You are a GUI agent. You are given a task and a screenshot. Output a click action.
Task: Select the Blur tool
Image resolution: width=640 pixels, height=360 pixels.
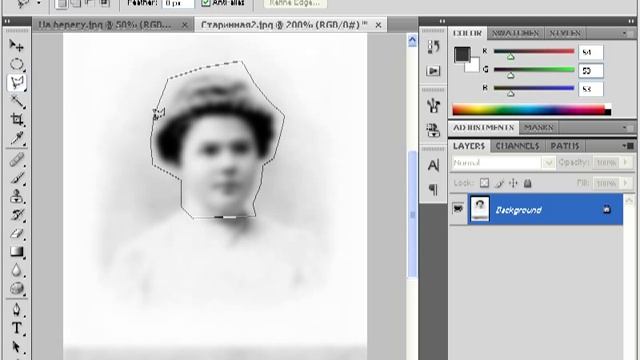(x=16, y=270)
